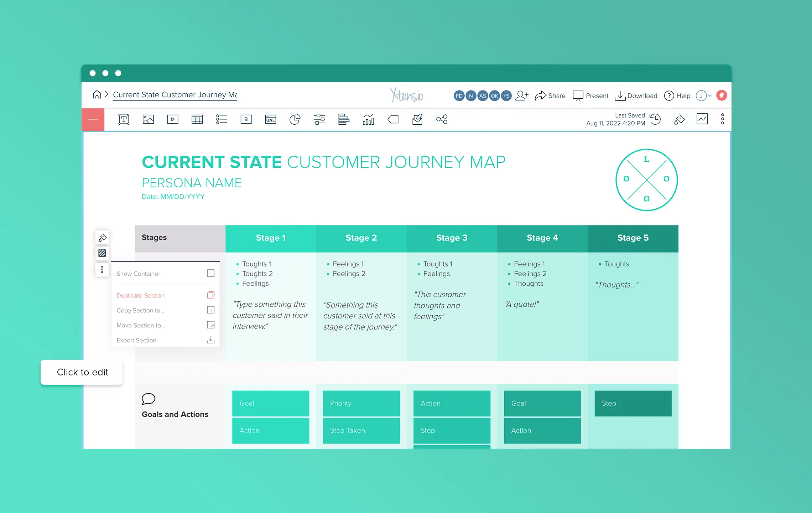Select Duplicate Section from the context menu
This screenshot has width=812, height=513.
(x=140, y=295)
